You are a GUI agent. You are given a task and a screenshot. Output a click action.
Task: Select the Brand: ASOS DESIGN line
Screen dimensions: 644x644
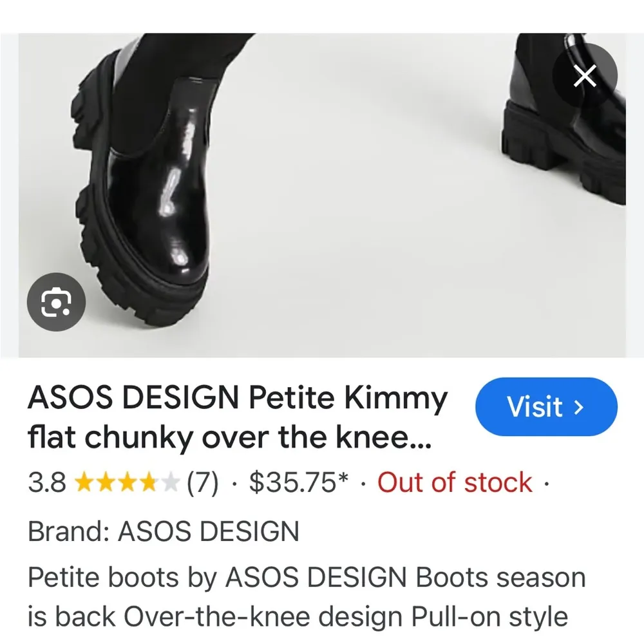pos(164,531)
